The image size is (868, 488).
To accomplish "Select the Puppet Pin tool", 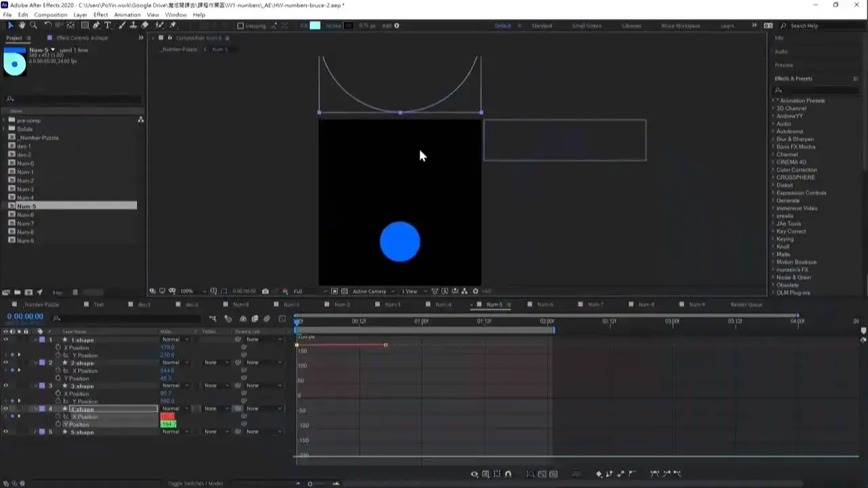I will pos(173,25).
